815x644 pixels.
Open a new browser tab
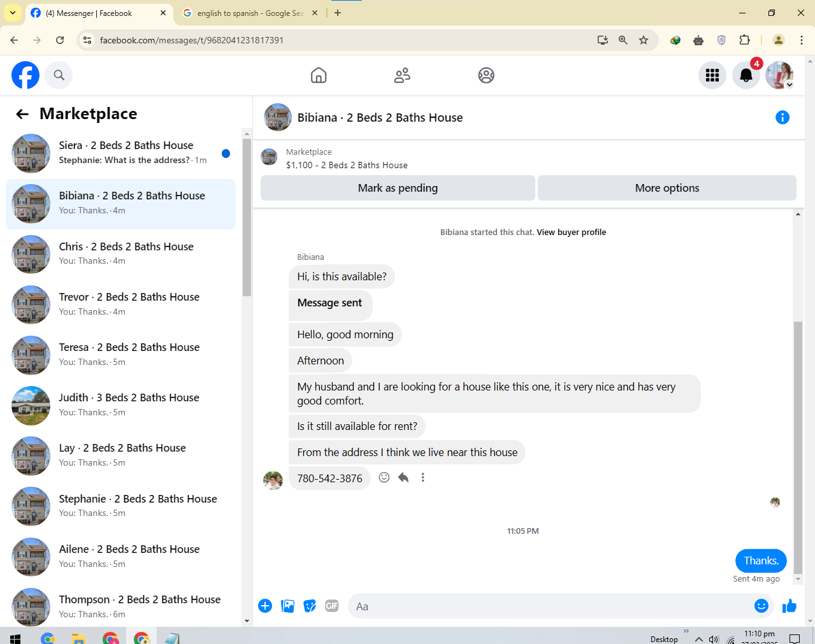338,13
